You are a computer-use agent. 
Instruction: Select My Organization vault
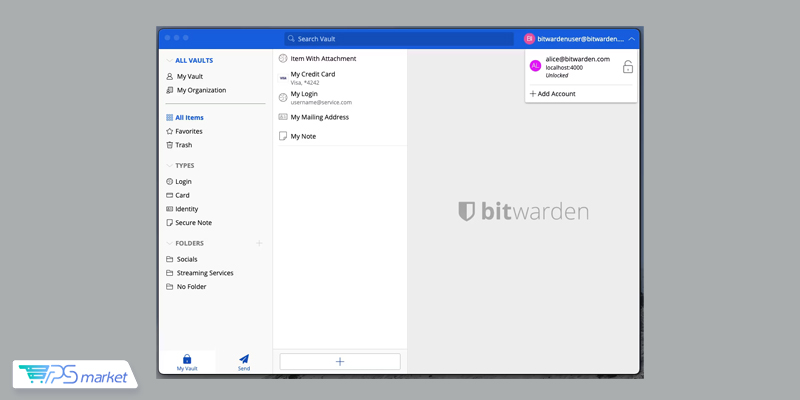(200, 90)
